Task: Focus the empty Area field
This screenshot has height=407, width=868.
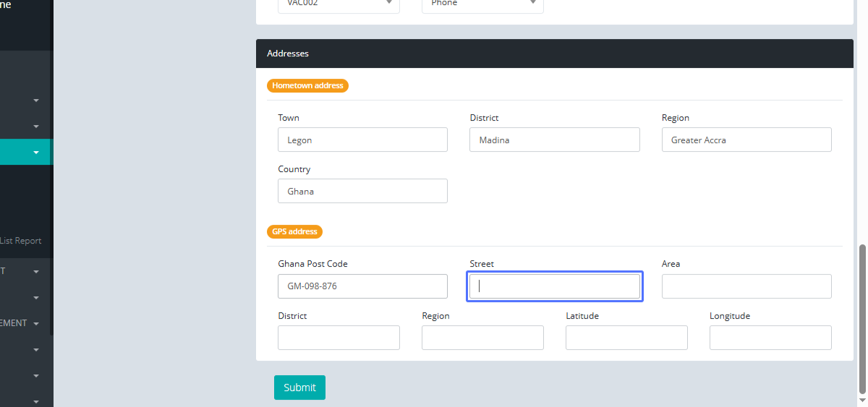Action: coord(746,286)
